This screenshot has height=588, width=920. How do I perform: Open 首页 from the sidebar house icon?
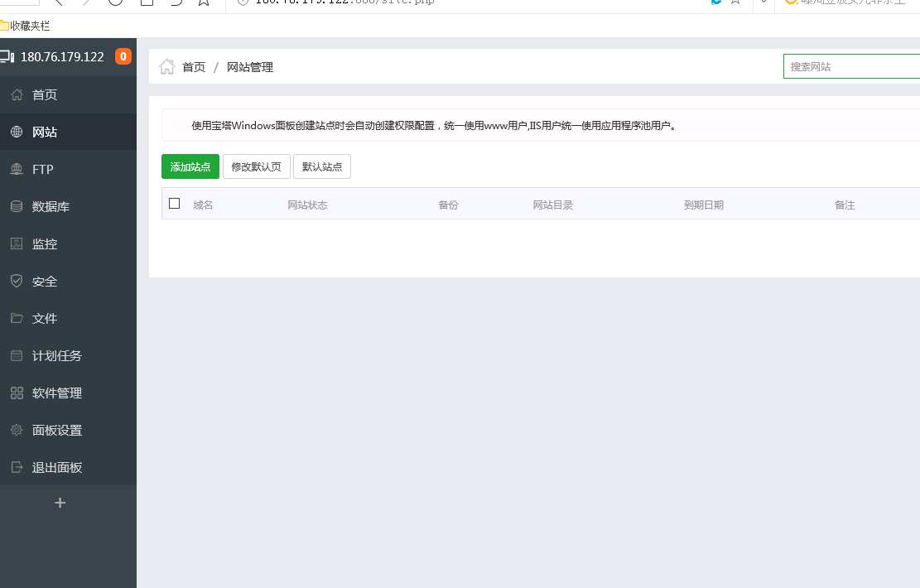coord(17,94)
